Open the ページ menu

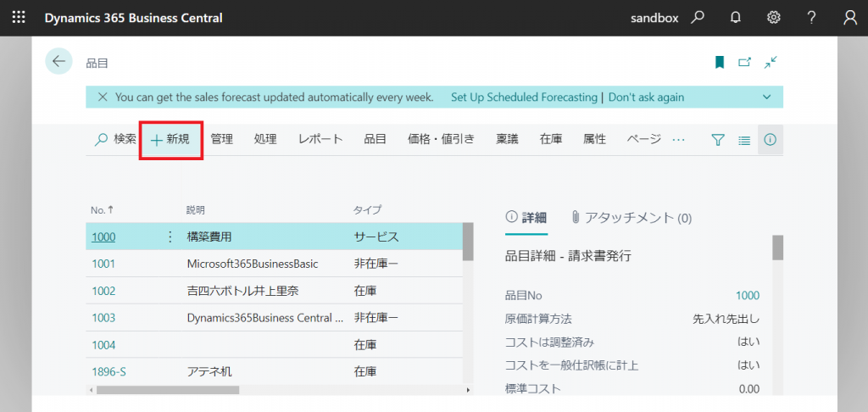pos(644,140)
